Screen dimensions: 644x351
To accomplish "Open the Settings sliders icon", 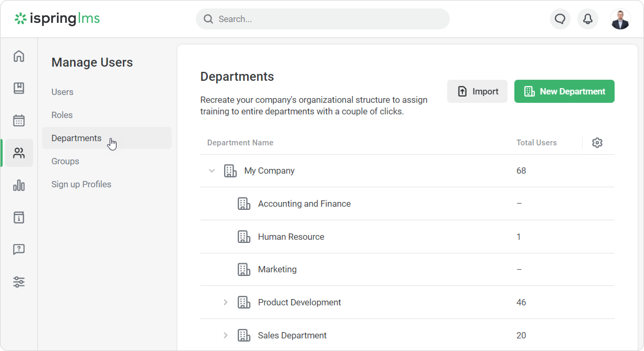I will (19, 282).
